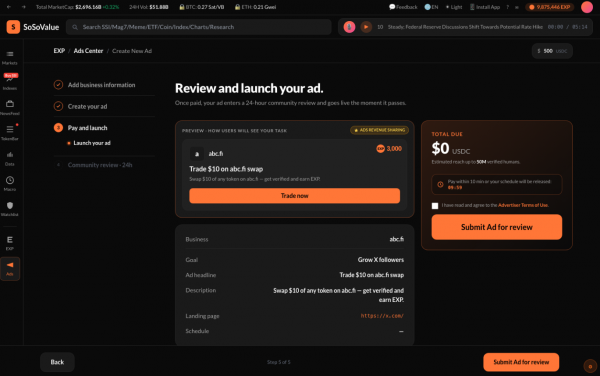Screen dimensions: 600x376
Task: Check the agree to Advertiser Terms checkbox
Action: click(435, 206)
